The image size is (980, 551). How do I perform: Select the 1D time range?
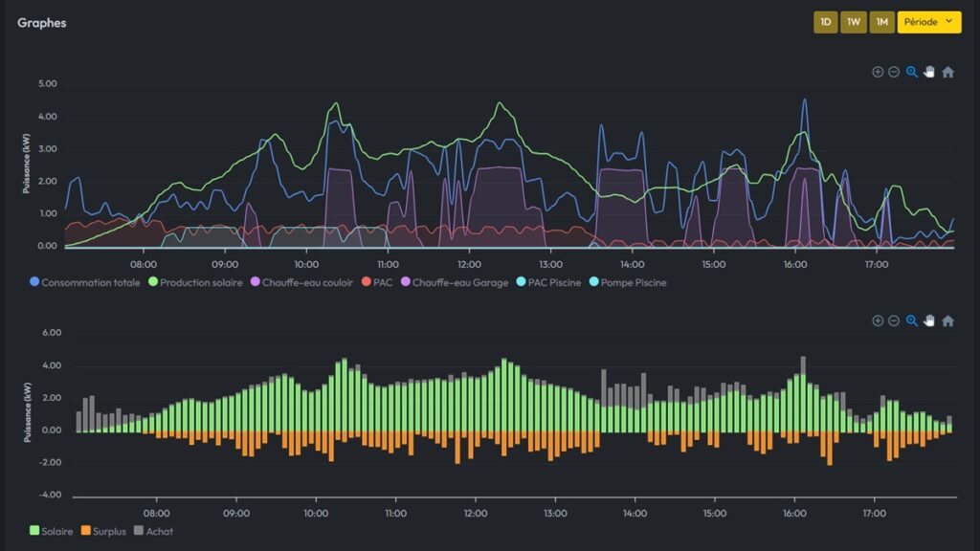point(825,22)
